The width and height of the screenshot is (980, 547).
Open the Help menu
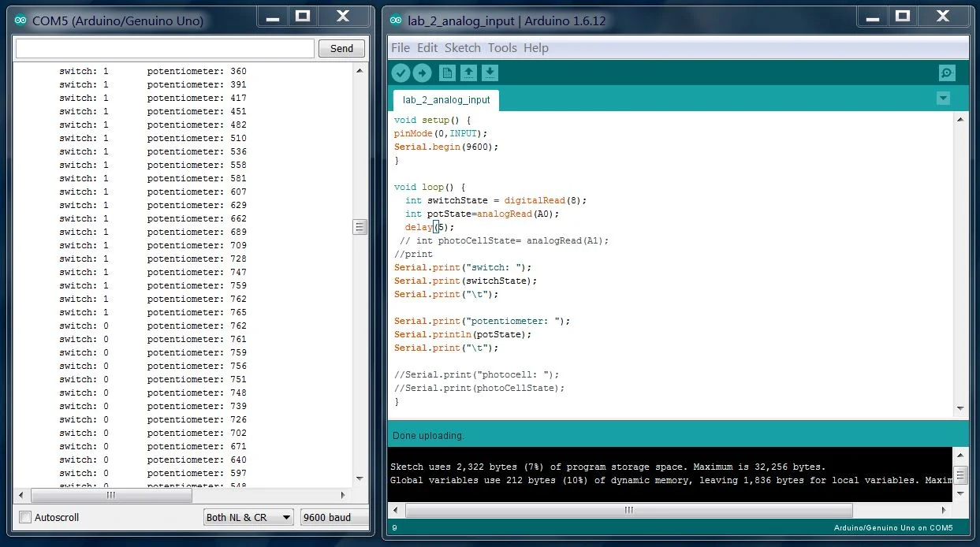[x=536, y=48]
